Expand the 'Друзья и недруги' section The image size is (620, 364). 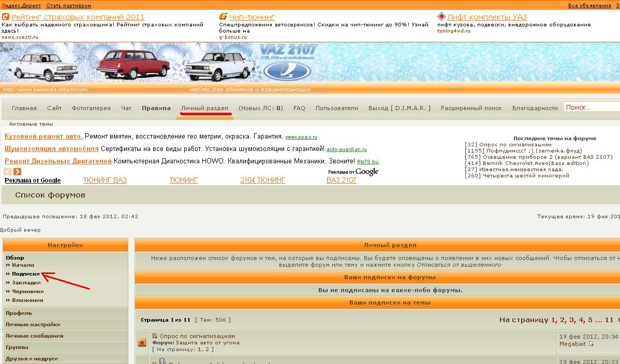coord(32,358)
